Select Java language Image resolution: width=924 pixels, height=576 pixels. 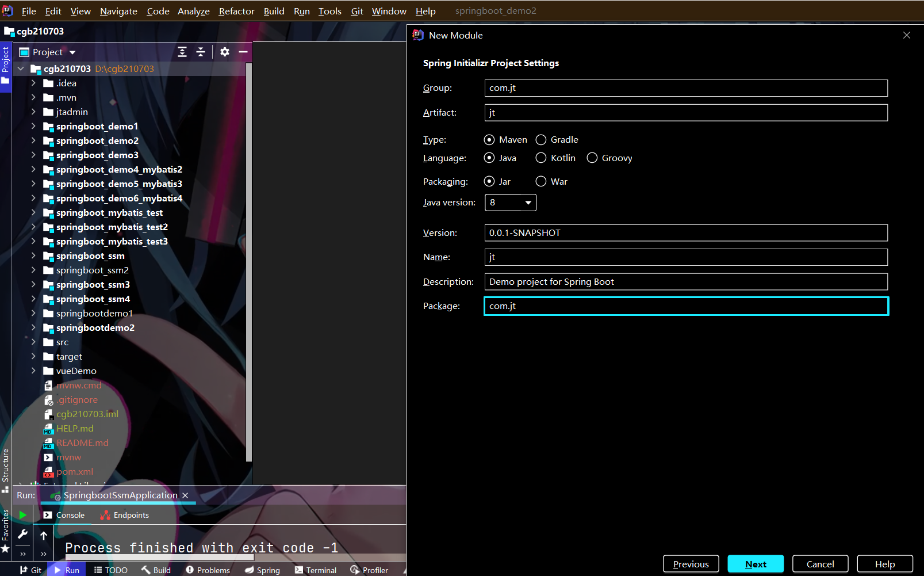click(x=500, y=158)
